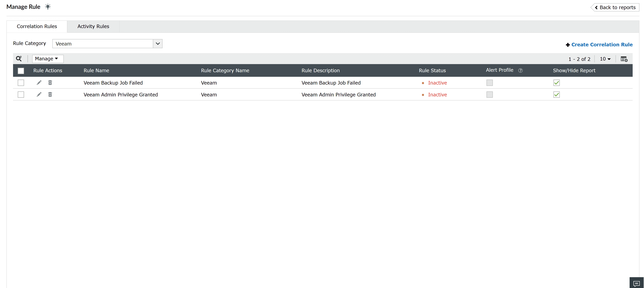This screenshot has width=644, height=288.
Task: Edit the Veeam Backup Job Failed rule
Action: pos(39,83)
